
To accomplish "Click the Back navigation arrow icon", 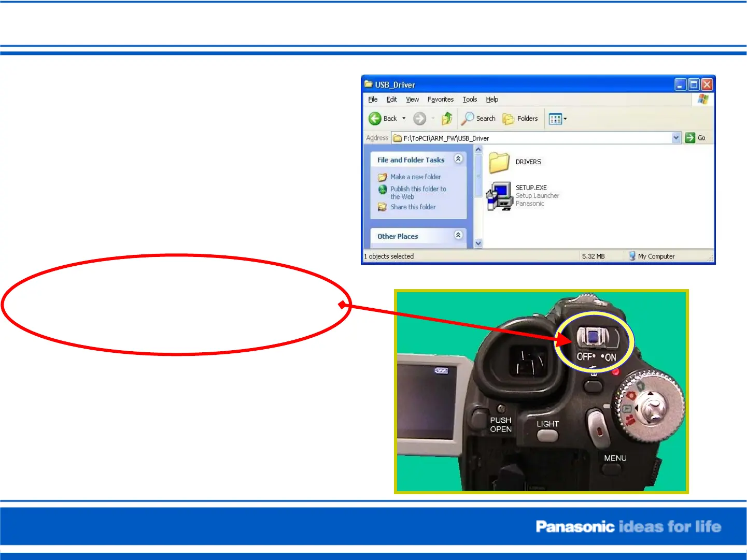I will [x=375, y=119].
